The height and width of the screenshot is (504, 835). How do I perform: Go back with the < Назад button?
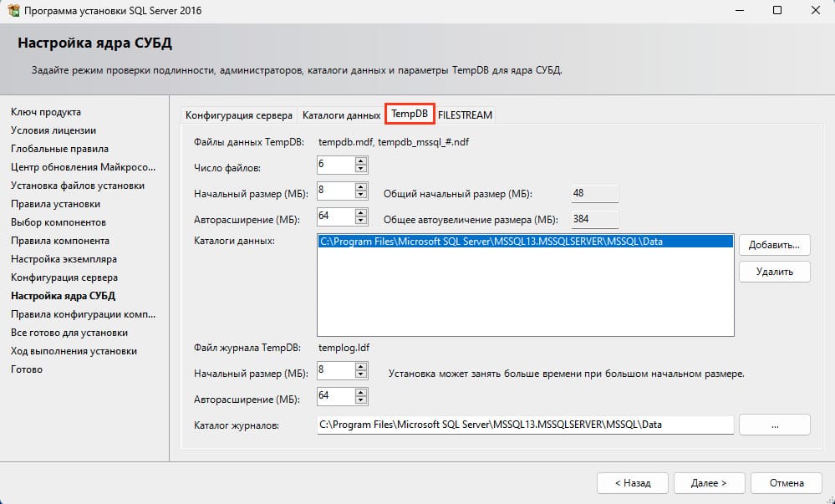click(633, 483)
